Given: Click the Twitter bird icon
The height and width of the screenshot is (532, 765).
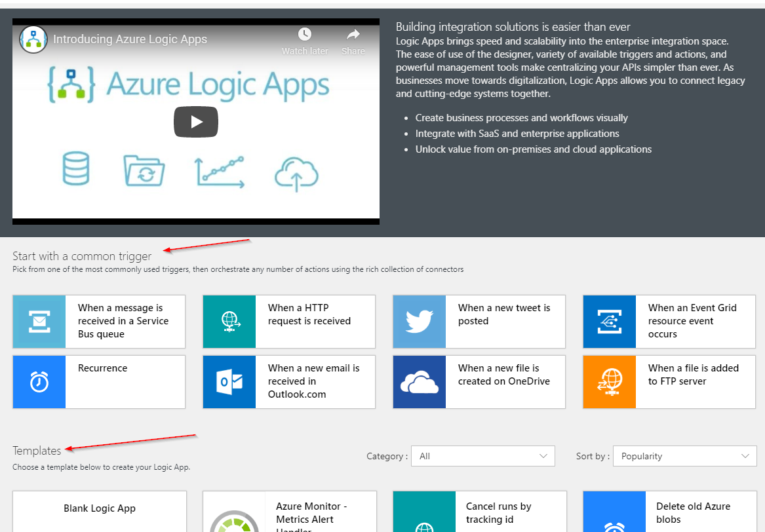Looking at the screenshot, I should click(419, 321).
